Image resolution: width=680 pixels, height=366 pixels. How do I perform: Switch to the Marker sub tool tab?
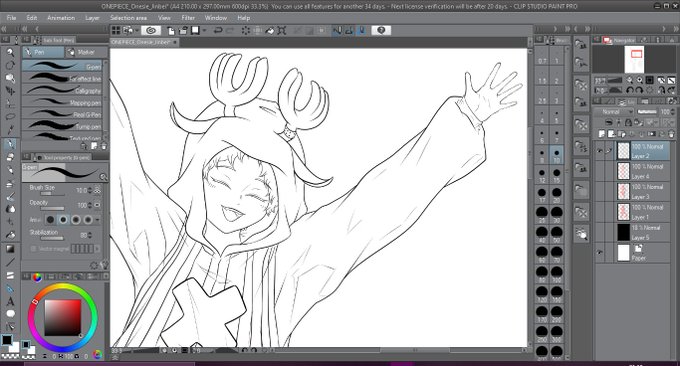pyautogui.click(x=86, y=52)
